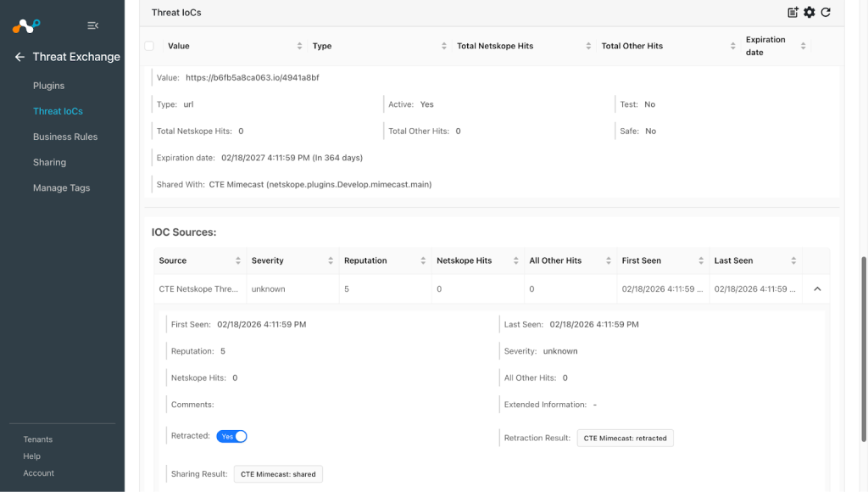
Task: Sort IOC Sources by Reputation
Action: pos(423,260)
